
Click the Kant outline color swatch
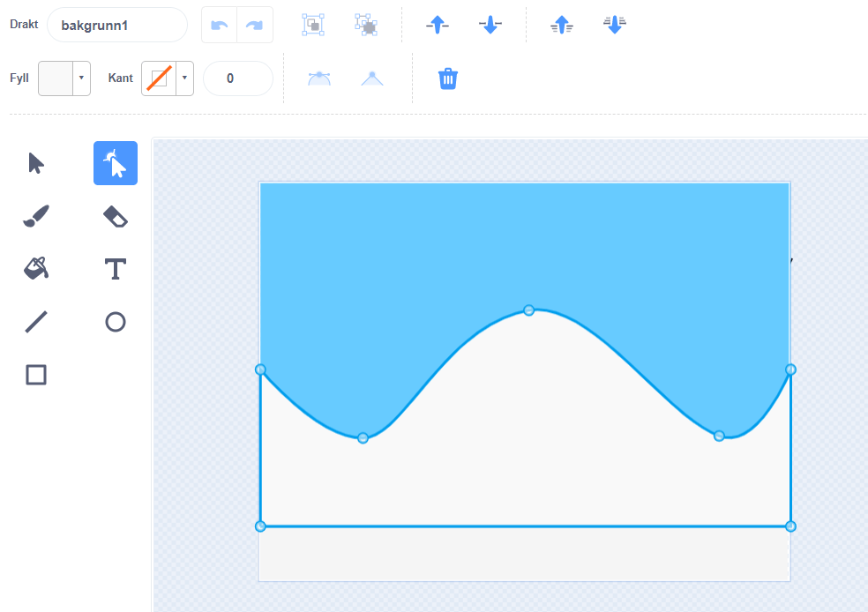pos(159,78)
